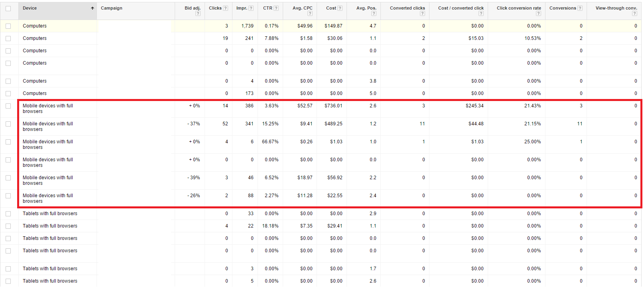Open help icon next to Conversions header
644x299 pixels.
coord(580,8)
